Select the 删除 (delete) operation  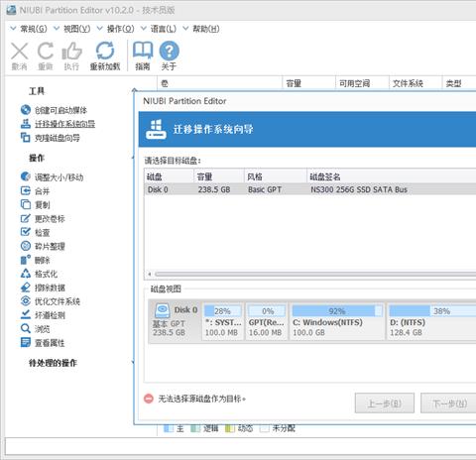[42, 260]
